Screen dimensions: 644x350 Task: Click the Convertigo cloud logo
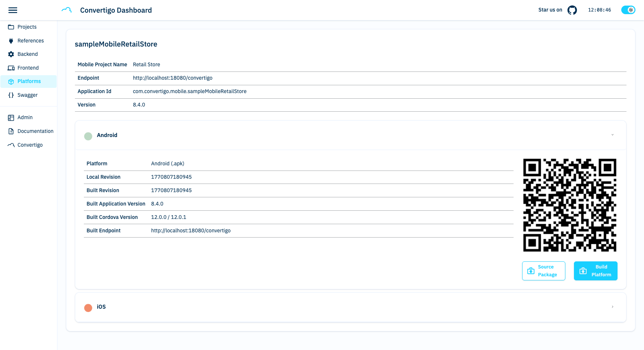click(66, 10)
